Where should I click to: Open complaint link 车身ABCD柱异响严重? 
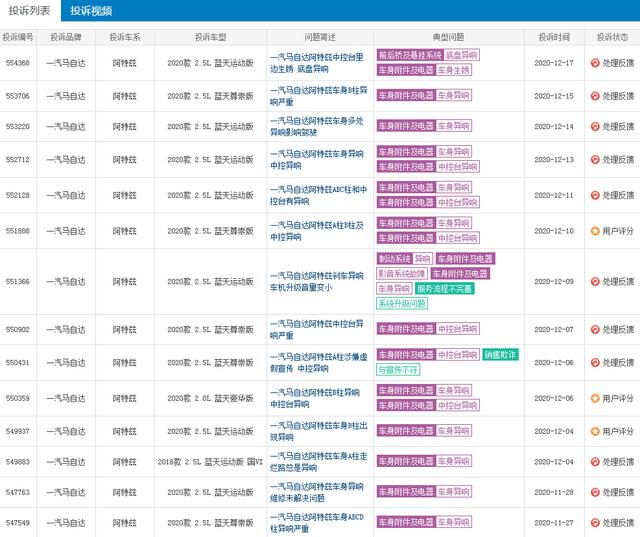click(317, 523)
